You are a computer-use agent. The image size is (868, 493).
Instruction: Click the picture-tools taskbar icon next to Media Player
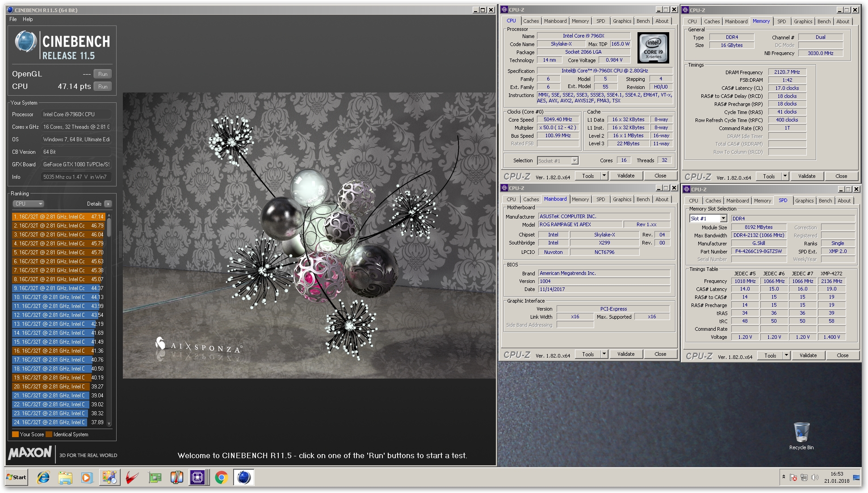pos(109,477)
